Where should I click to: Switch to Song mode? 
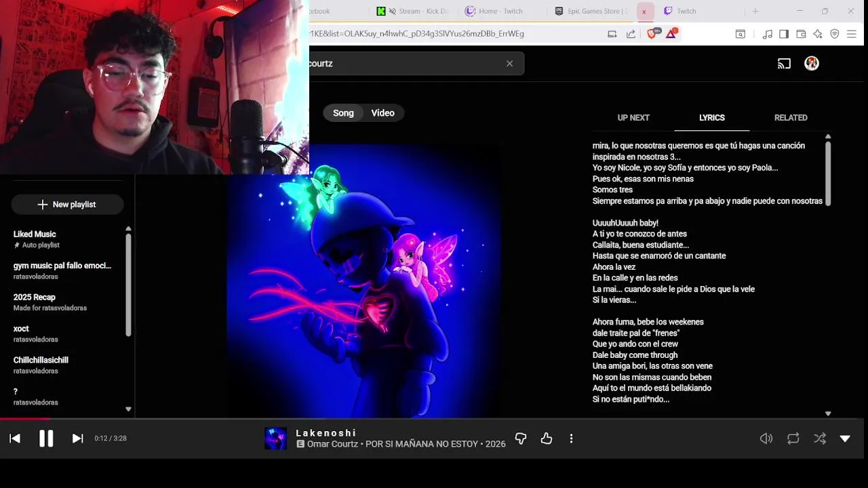point(343,113)
